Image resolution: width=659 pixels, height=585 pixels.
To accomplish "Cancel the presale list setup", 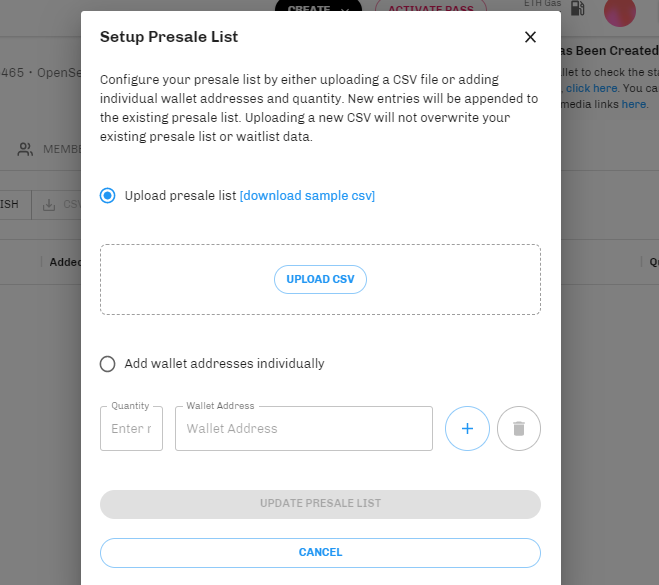I will point(320,553).
